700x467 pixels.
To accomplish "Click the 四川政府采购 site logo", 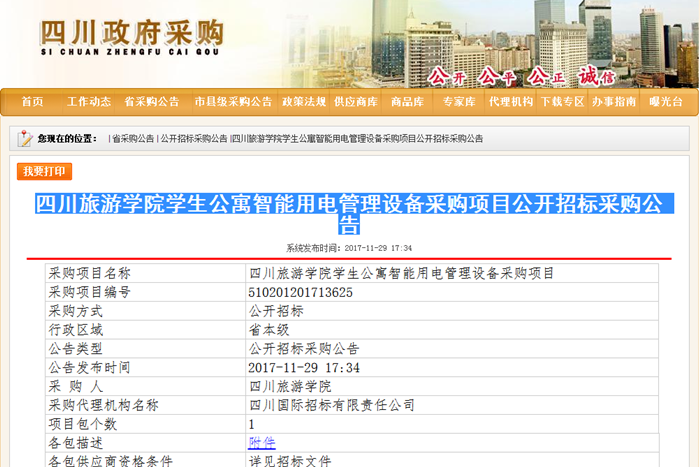I will click(x=131, y=38).
